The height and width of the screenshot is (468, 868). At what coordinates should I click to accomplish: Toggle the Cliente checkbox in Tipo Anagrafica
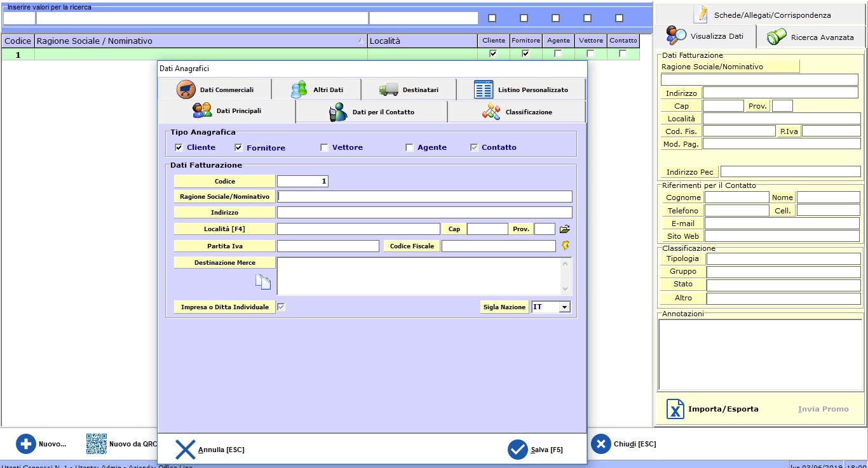179,147
